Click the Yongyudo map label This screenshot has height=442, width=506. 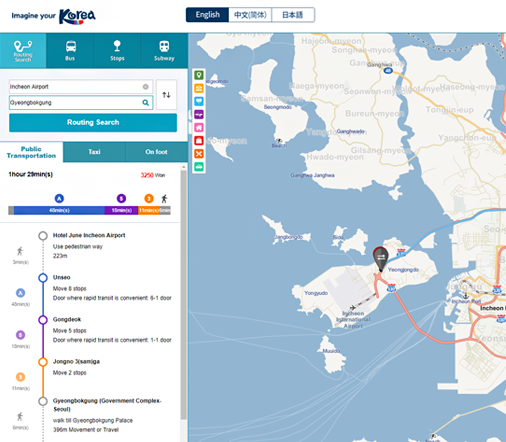316,293
